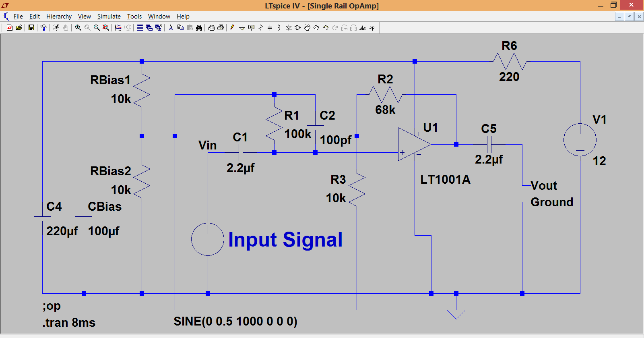Click the Print icon
This screenshot has width=644, height=338.
[x=221, y=28]
